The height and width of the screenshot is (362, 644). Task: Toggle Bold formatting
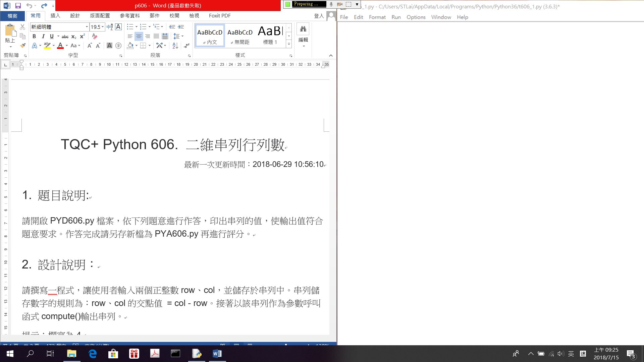tap(34, 36)
